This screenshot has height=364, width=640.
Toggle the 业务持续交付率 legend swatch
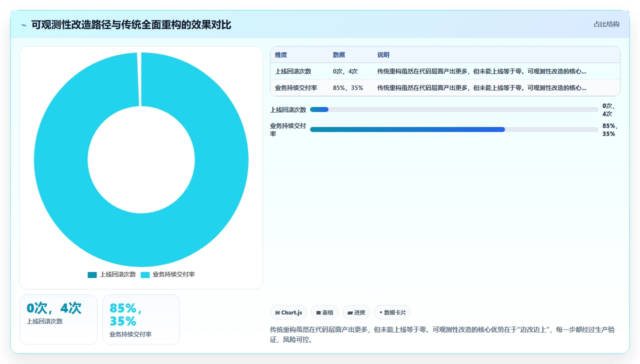coord(145,274)
